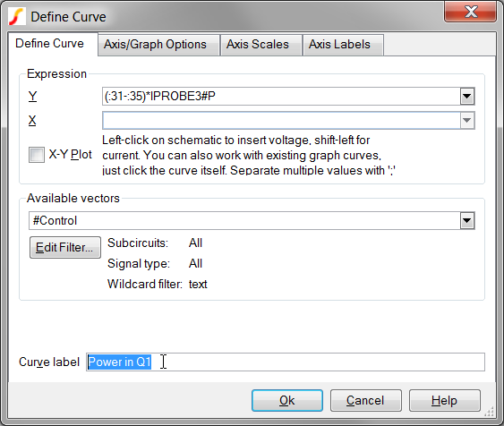Click the X-Y Plot label text
504x426 pixels.
tap(70, 155)
